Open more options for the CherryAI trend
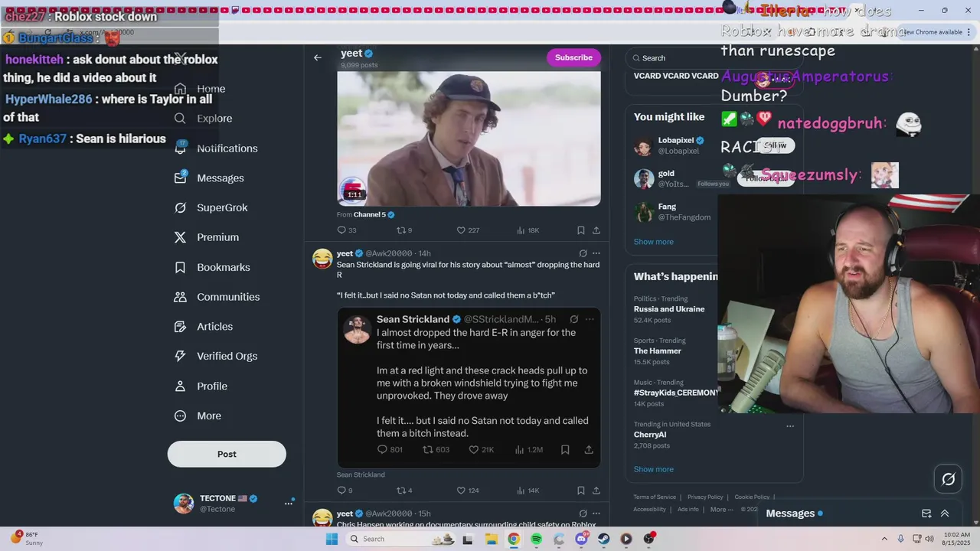980x551 pixels. pos(790,426)
